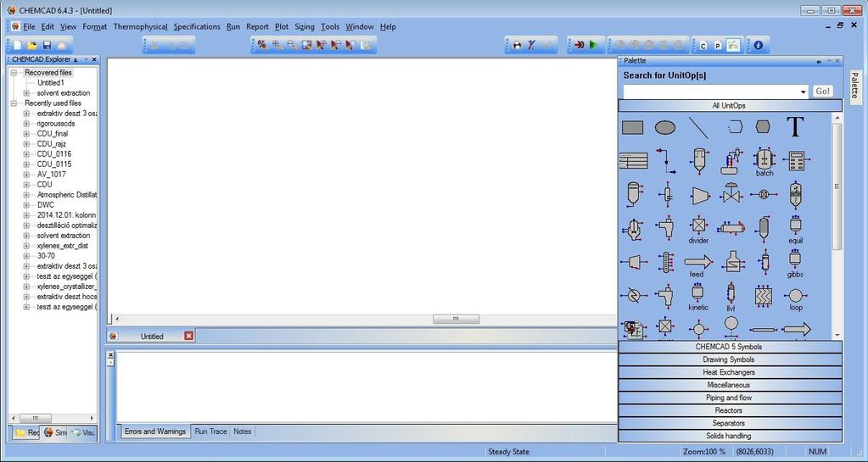Screen dimensions: 868x462
Task: Open the CHEMCAD 5 Symbols palette group
Action: click(729, 347)
